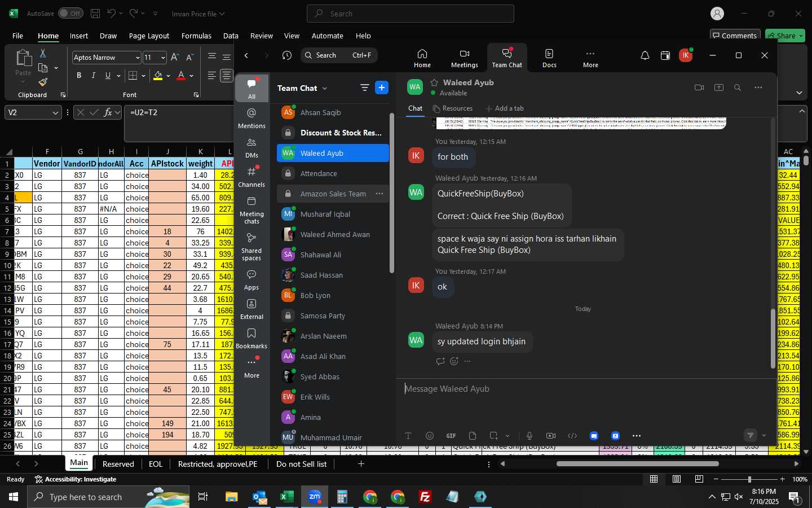Open Excel Page Layout tab
This screenshot has height=508, width=812.
tap(149, 36)
